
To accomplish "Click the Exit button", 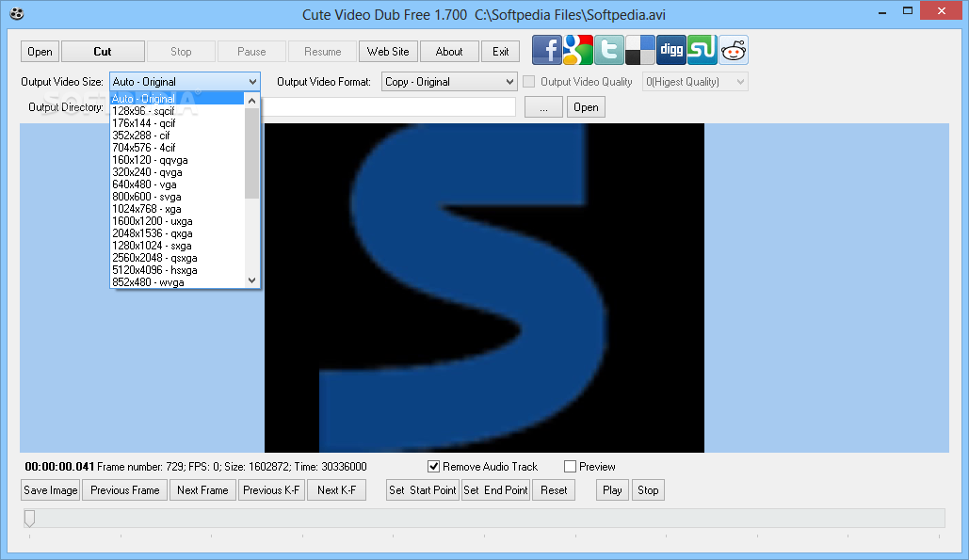I will pyautogui.click(x=501, y=51).
